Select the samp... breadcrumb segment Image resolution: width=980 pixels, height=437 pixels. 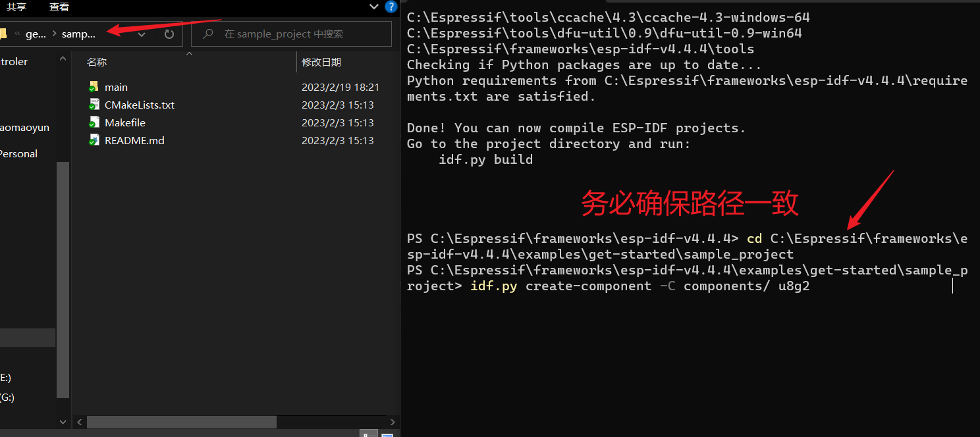[x=78, y=34]
